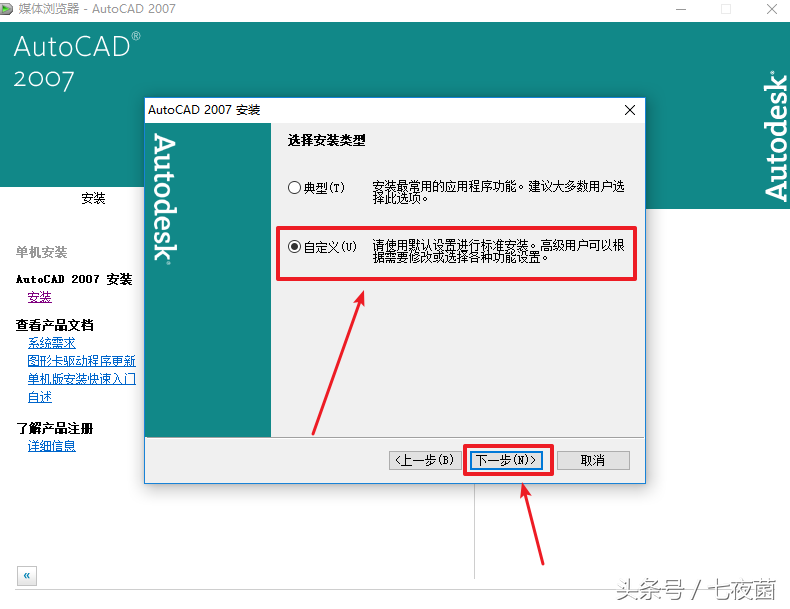The image size is (790, 609).
Task: Open the 详细信息 registration link
Action: (51, 446)
